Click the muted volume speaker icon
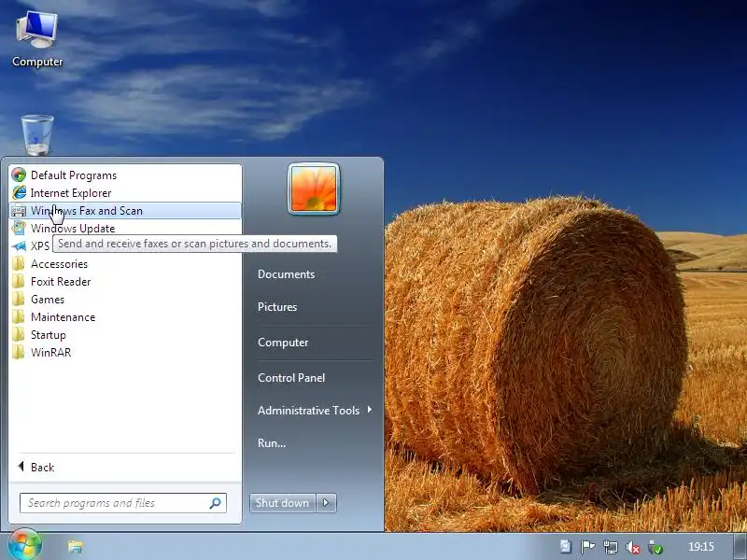The width and height of the screenshot is (747, 560). 633,547
